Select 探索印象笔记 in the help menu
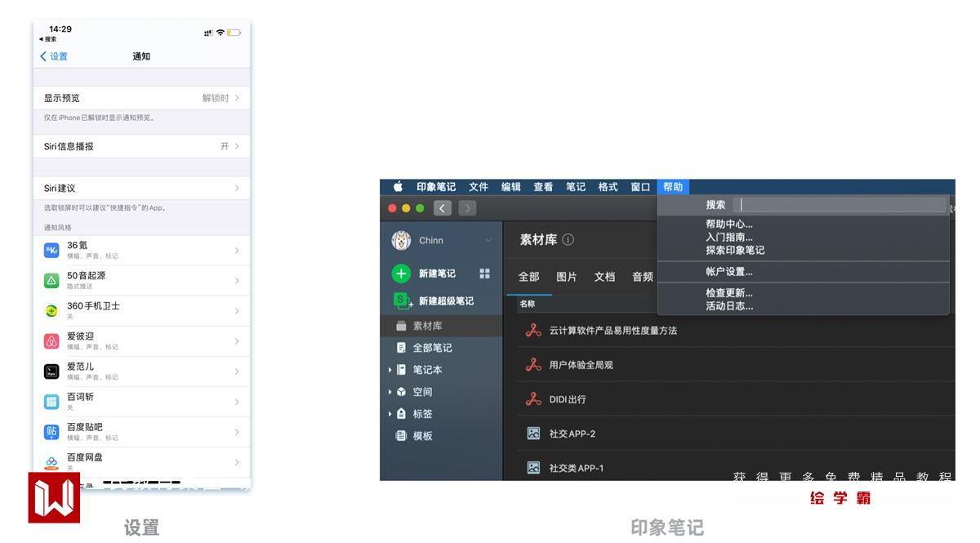 pos(735,250)
